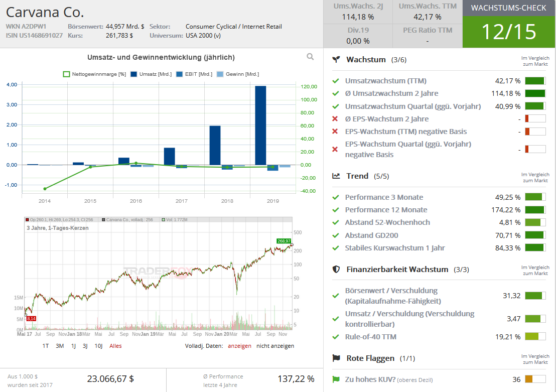
Task: Click the Carvana Co. title
Action: coord(45,13)
